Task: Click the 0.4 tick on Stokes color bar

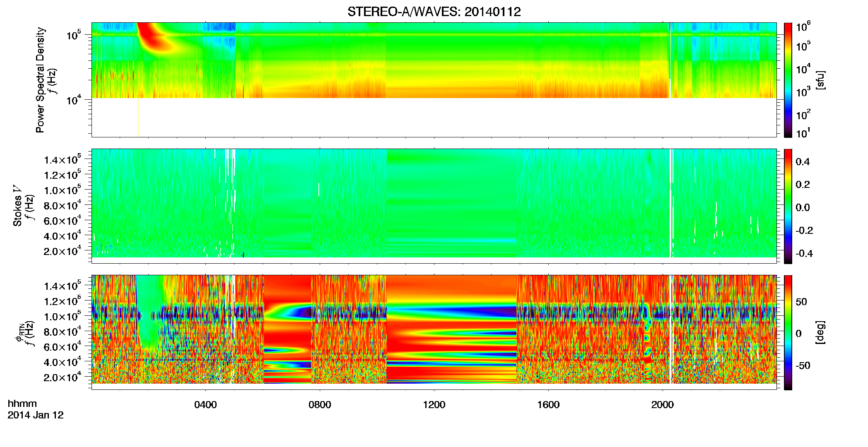Action: [803, 162]
